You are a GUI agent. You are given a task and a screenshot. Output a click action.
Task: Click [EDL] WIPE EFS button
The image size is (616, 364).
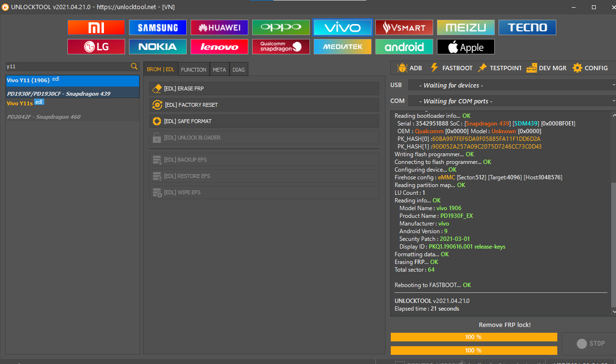264,192
